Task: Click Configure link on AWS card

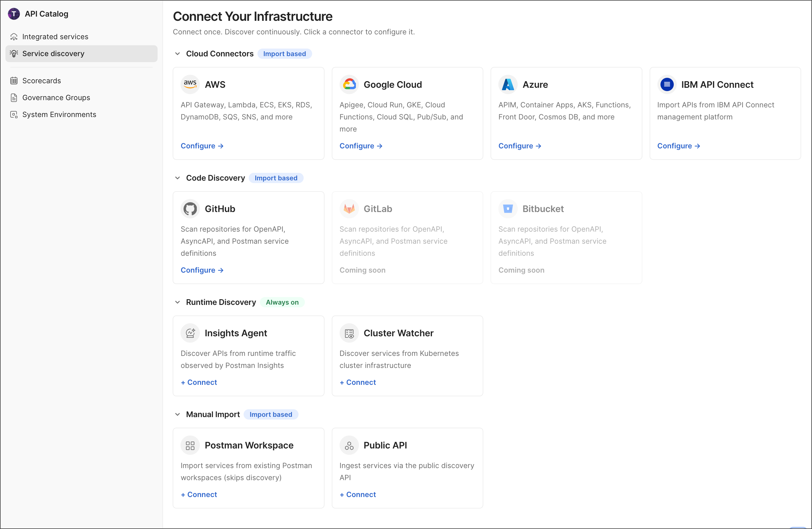Action: tap(202, 146)
